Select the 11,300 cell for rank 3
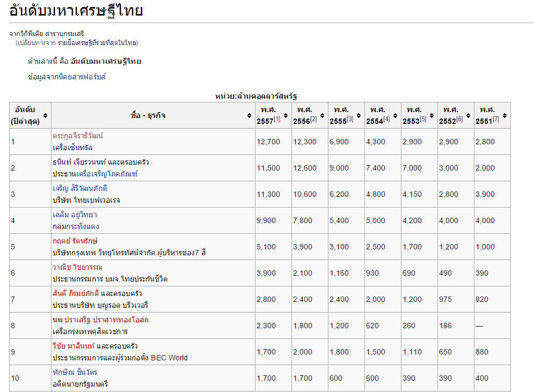 pyautogui.click(x=273, y=194)
